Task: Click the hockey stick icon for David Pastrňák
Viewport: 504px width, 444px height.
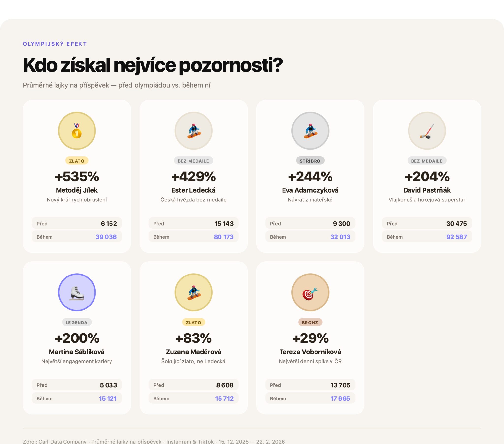Action: (427, 131)
